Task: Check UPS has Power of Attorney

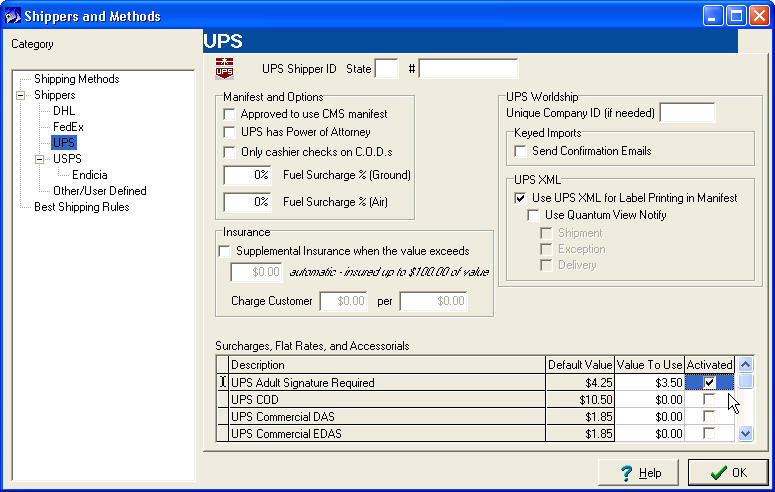Action: [x=230, y=133]
